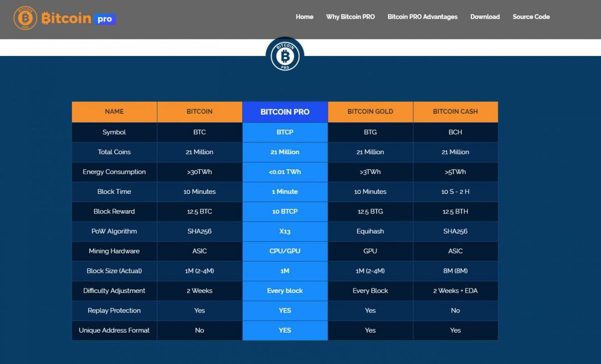Select the CPU/GPU mining hardware cell
Screen dimensions: 601x364
click(x=285, y=251)
